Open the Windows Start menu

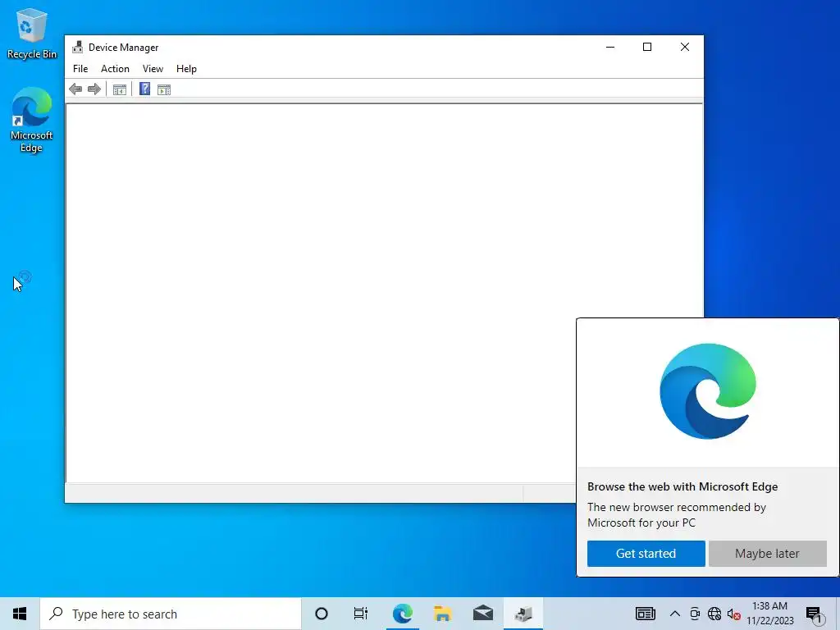[x=20, y=614]
